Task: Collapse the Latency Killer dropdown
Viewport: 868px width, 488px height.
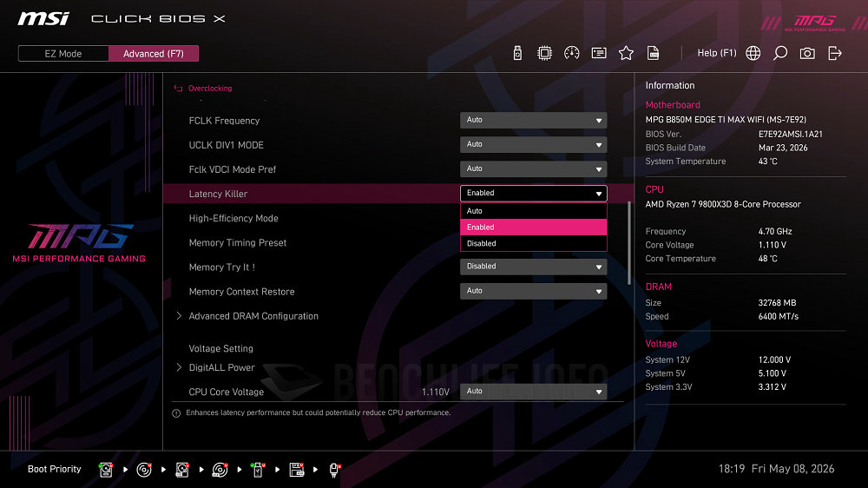Action: [533, 194]
